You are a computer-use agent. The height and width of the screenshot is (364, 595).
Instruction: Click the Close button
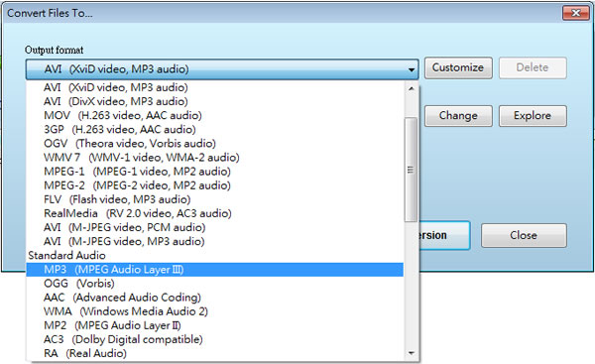(524, 235)
